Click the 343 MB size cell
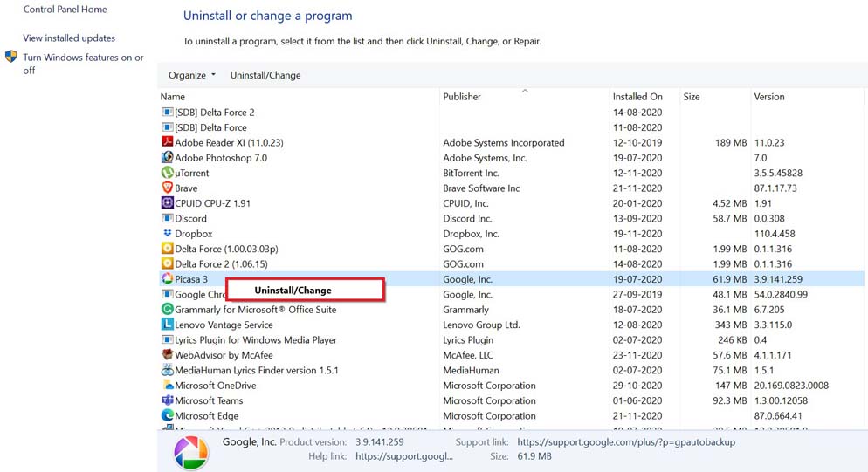The height and width of the screenshot is (472, 868). coord(731,325)
